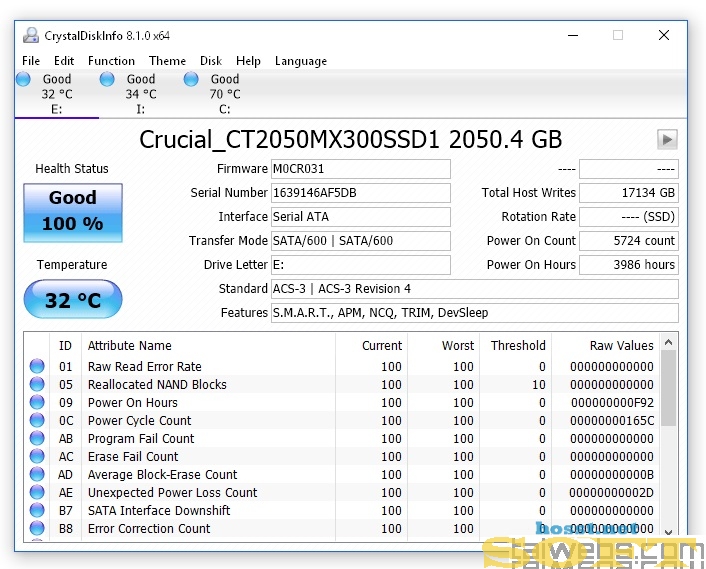Click the Firmware field M0CR031
The width and height of the screenshot is (706, 569).
click(361, 169)
